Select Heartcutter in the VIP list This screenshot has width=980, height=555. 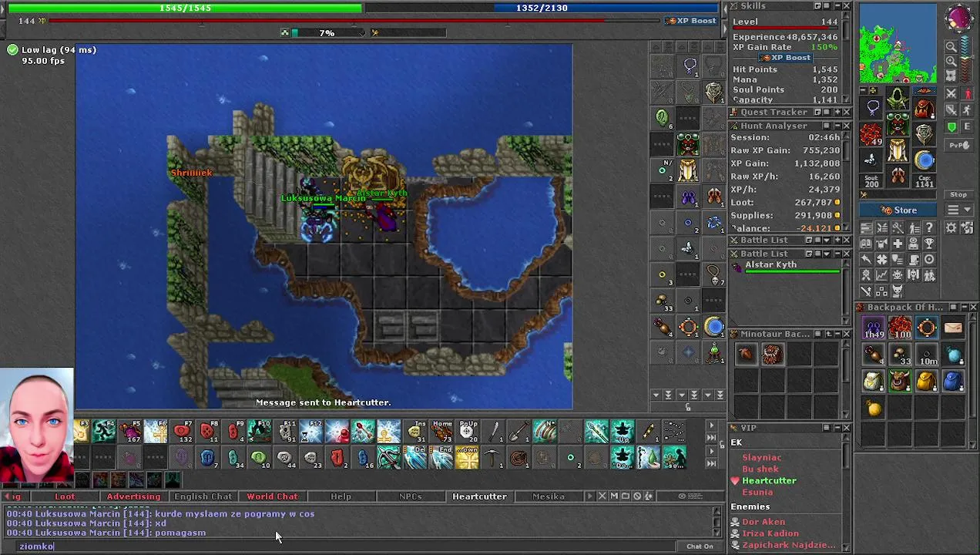tap(769, 481)
